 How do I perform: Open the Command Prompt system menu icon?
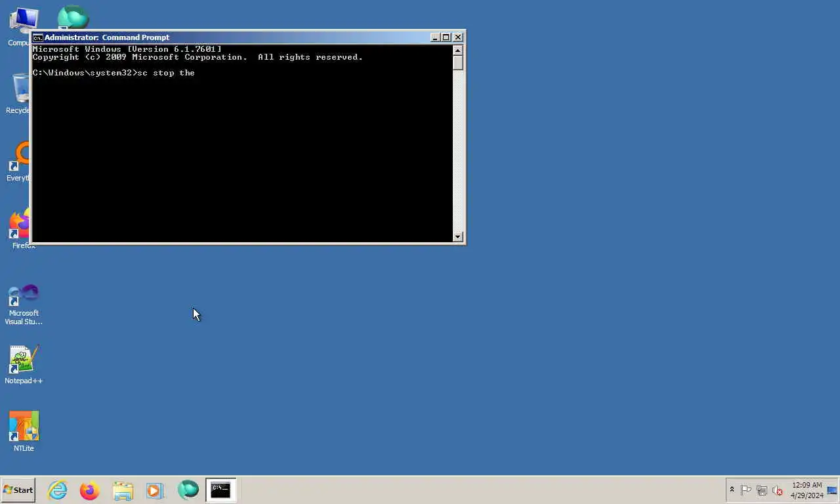click(x=38, y=37)
